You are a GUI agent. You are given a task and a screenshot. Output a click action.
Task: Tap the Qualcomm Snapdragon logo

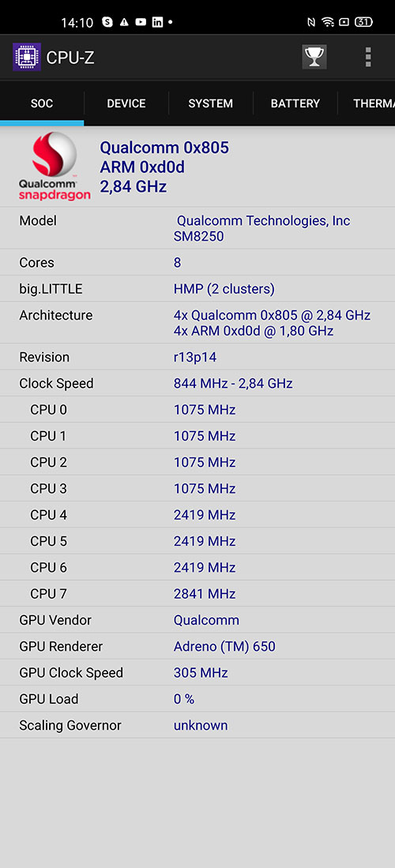coord(55,166)
